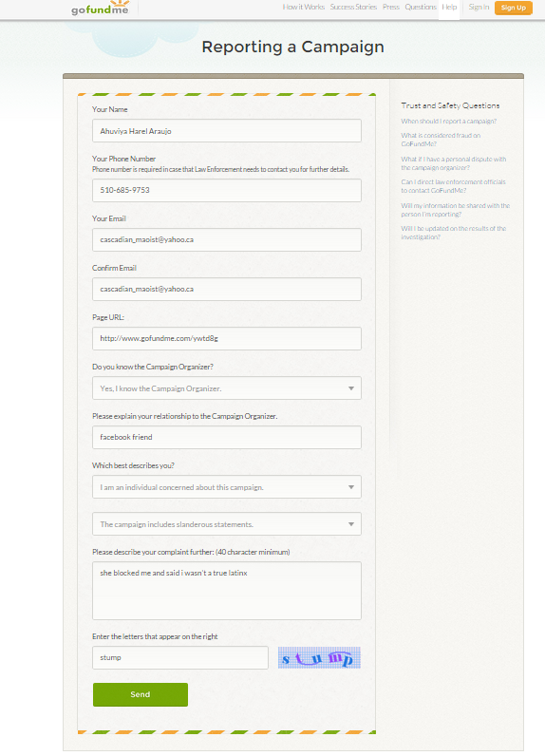Click the orange Sign Up button
Screen dimensions: 545x756
[x=514, y=8]
